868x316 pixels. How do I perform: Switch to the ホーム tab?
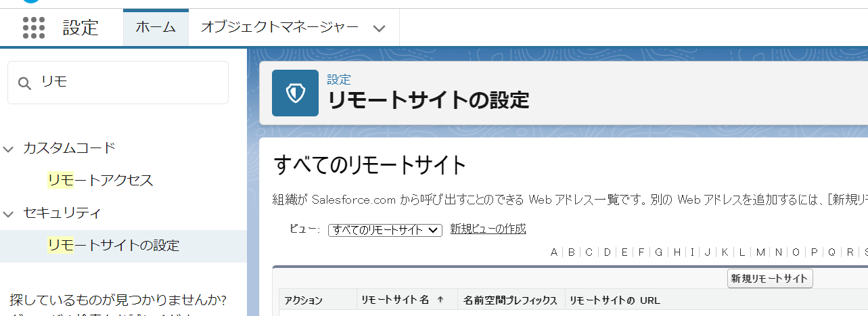pyautogui.click(x=156, y=28)
